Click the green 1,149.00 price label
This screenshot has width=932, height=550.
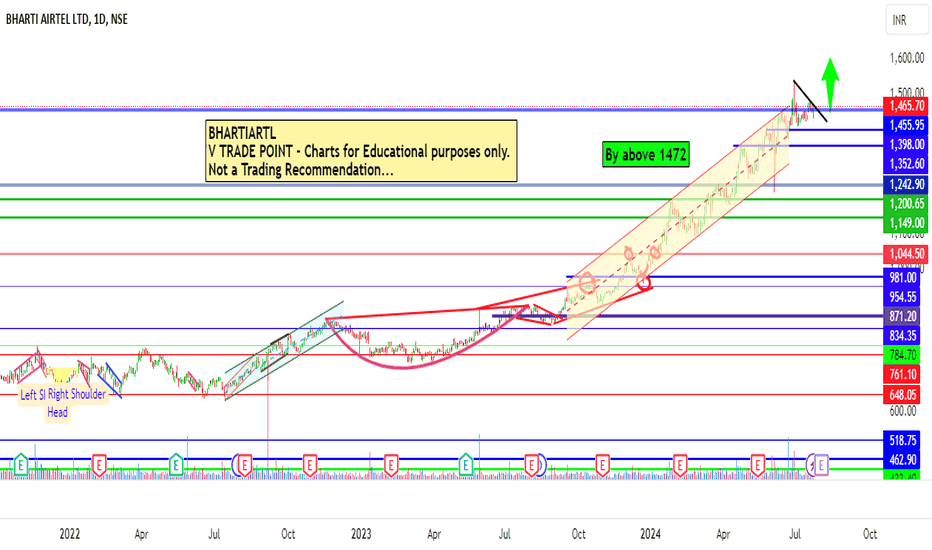pos(906,223)
